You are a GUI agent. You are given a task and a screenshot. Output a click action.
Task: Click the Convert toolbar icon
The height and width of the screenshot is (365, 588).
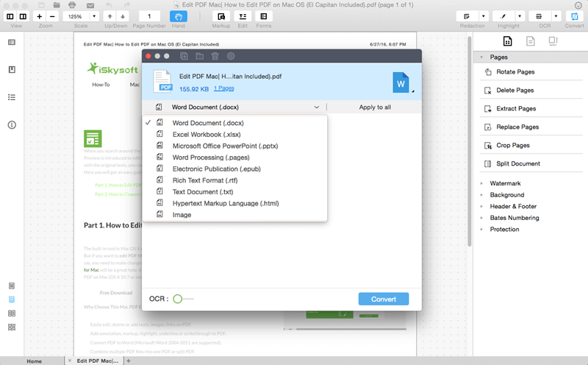(574, 16)
